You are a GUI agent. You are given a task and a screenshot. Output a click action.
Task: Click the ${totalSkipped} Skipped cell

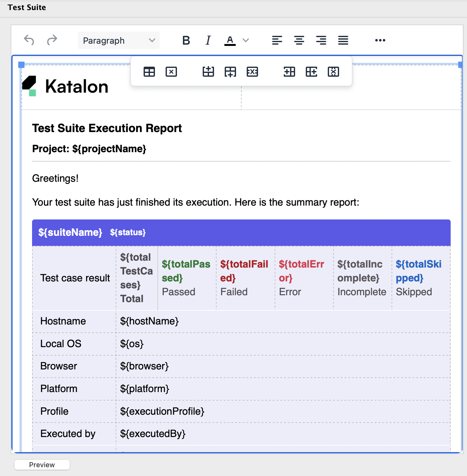tap(421, 278)
